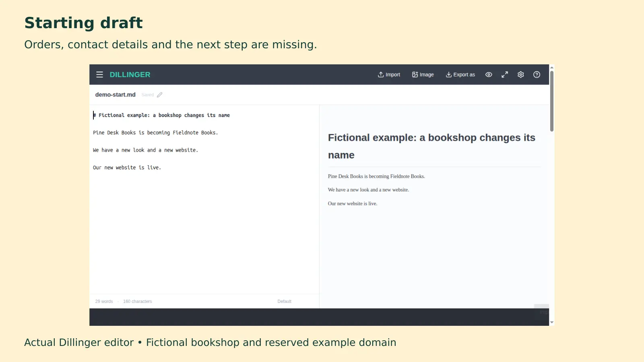The width and height of the screenshot is (644, 362).
Task: Click the demo-start.md file name
Action: [x=115, y=95]
